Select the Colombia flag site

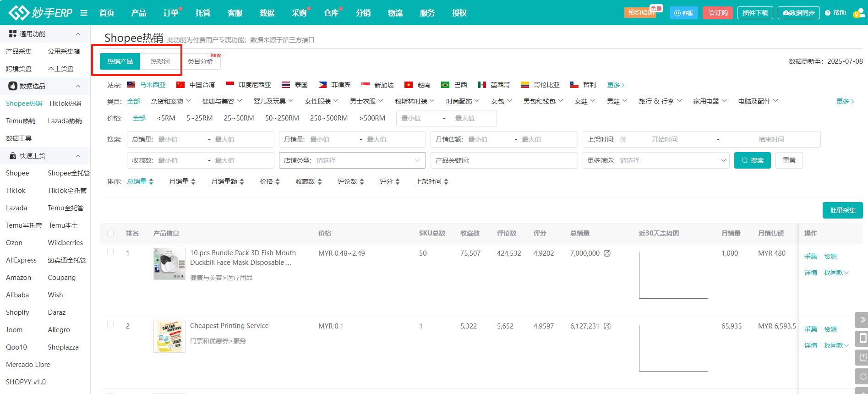525,85
